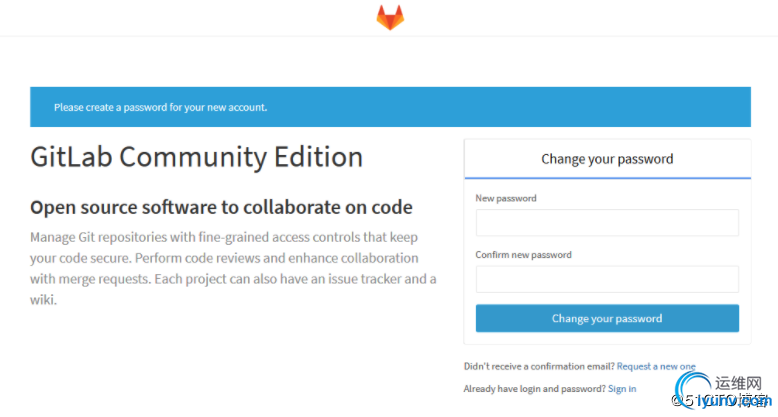The width and height of the screenshot is (778, 417).
Task: Click the GitLab Community Edition heading
Action: coord(196,157)
